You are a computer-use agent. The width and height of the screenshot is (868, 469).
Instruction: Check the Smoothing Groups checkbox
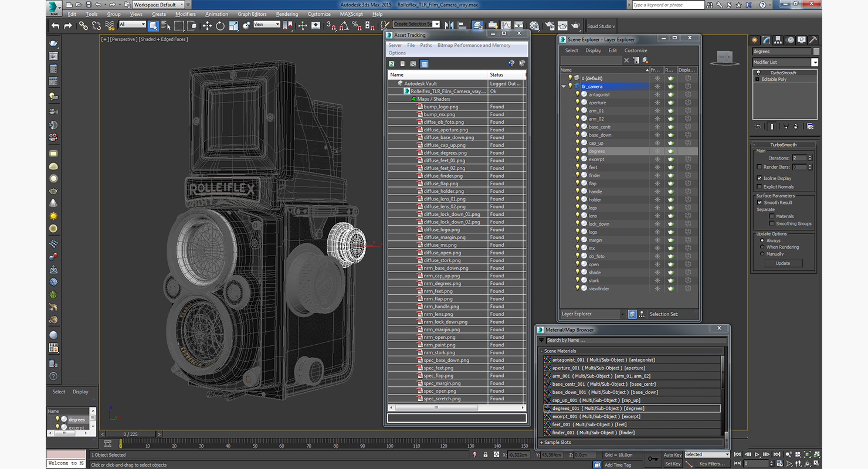click(772, 223)
